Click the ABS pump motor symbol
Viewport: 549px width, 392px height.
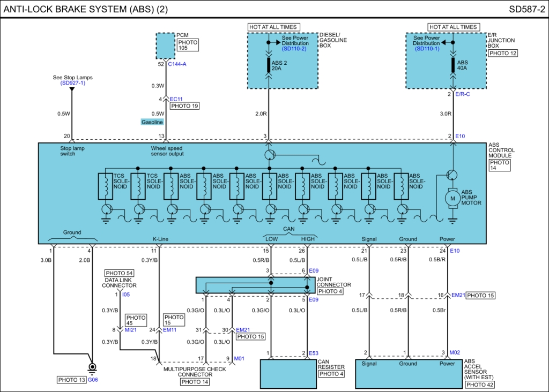pos(453,199)
